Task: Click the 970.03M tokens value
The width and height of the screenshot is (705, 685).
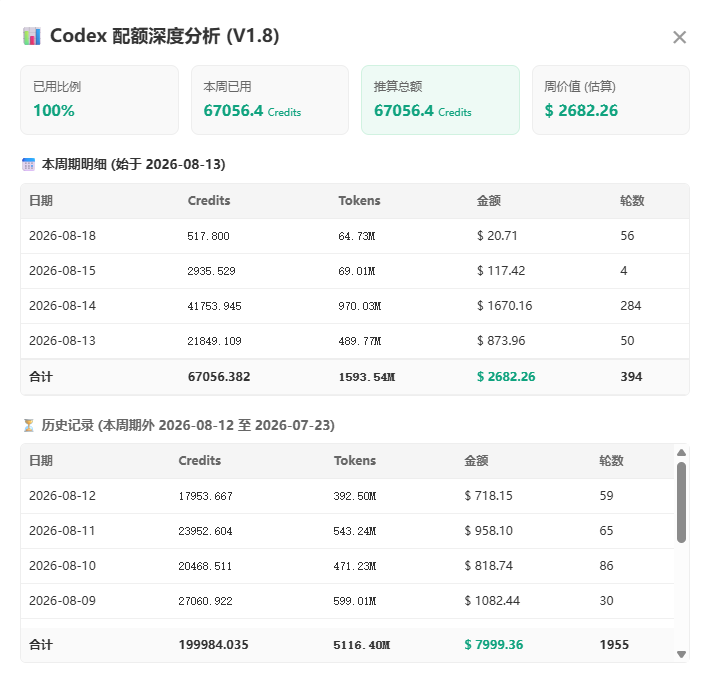Action: 360,307
